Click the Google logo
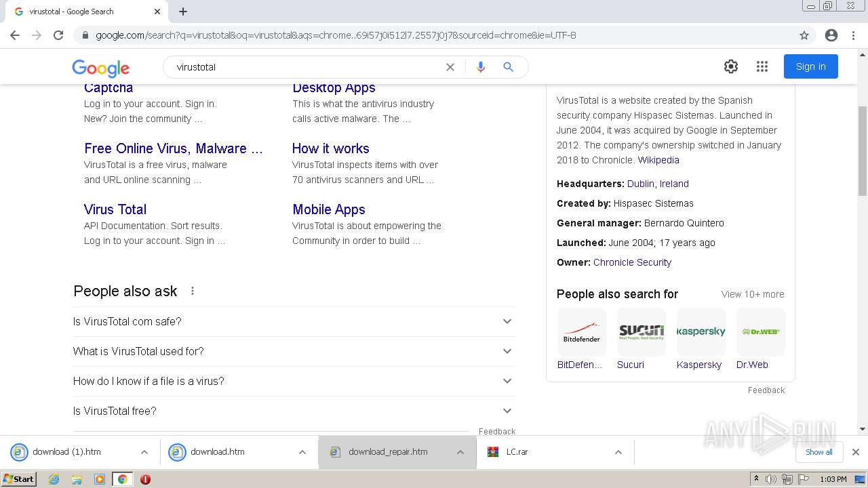 (x=100, y=68)
